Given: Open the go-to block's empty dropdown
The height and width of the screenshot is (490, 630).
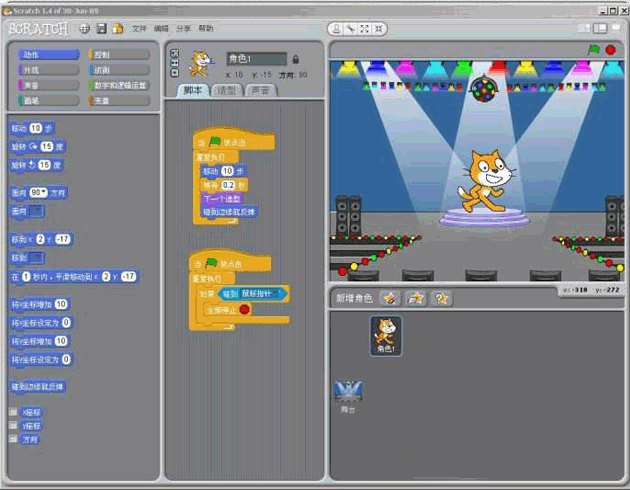Looking at the screenshot, I should (x=36, y=257).
